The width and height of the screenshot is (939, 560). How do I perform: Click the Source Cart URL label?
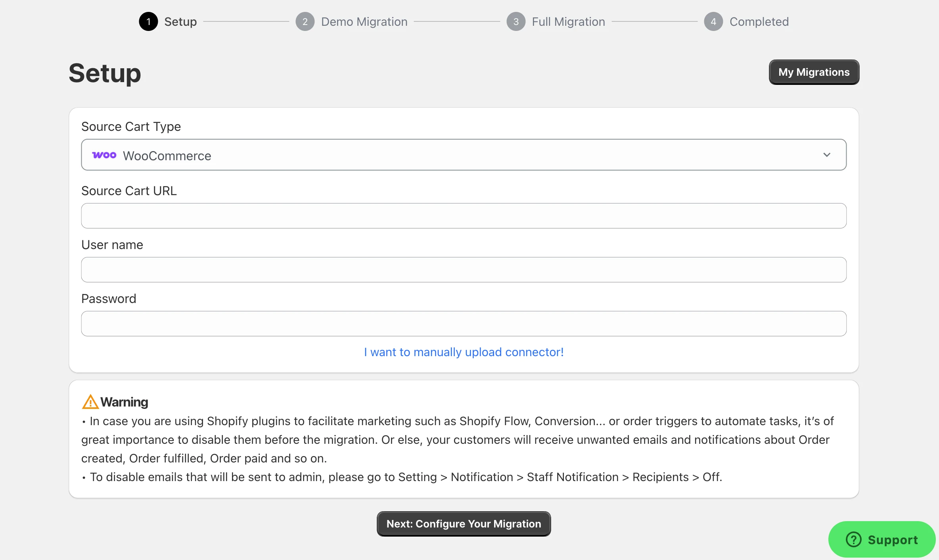tap(129, 191)
